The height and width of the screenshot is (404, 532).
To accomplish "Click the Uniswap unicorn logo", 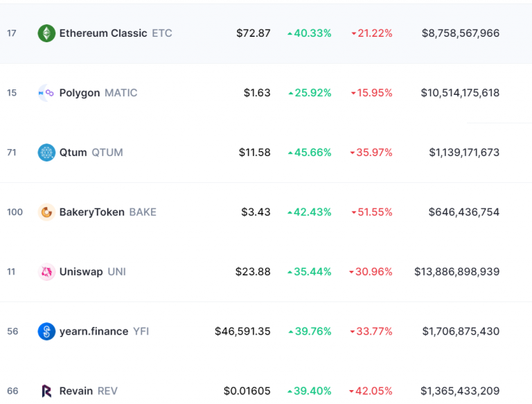I will (46, 272).
